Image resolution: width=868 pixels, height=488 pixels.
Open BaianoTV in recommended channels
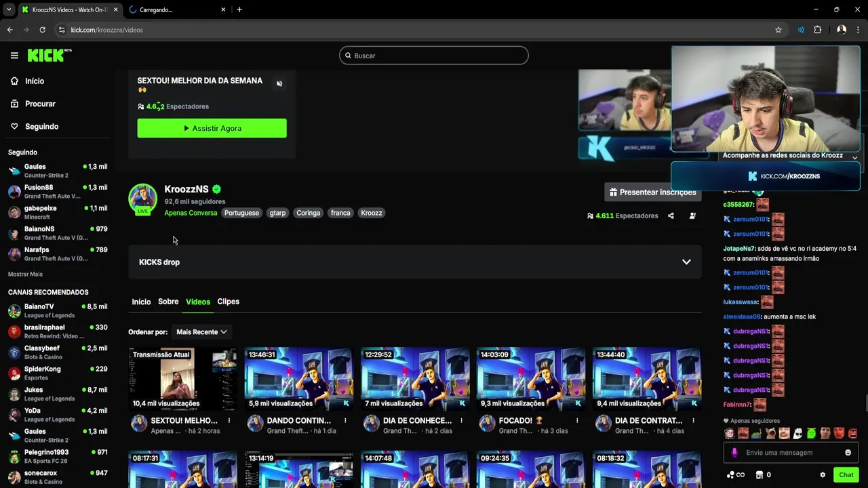pos(57,310)
